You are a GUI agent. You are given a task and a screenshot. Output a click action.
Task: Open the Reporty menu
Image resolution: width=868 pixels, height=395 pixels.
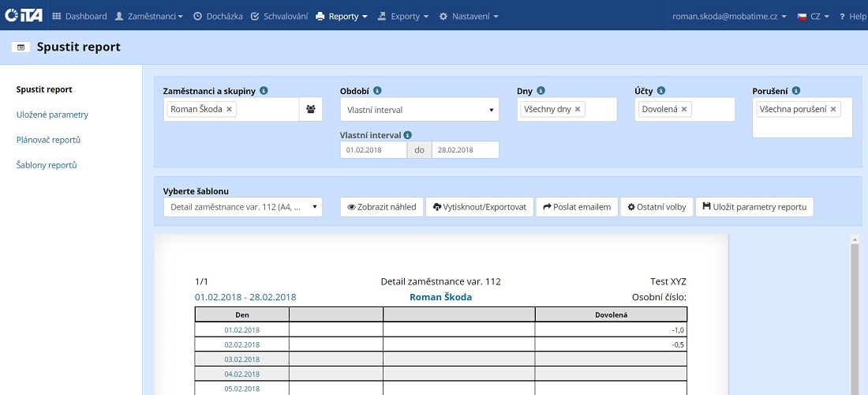tap(342, 16)
